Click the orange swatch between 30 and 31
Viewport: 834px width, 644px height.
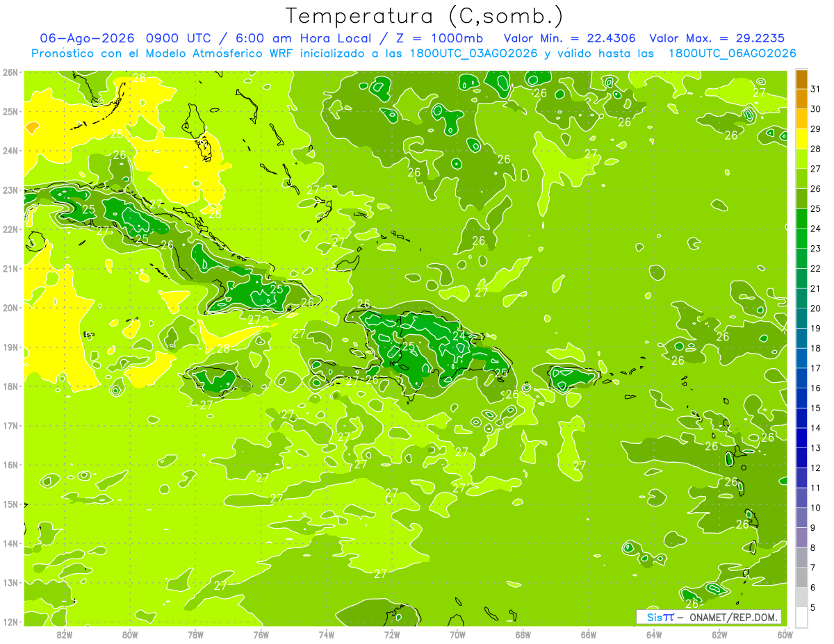(x=801, y=99)
